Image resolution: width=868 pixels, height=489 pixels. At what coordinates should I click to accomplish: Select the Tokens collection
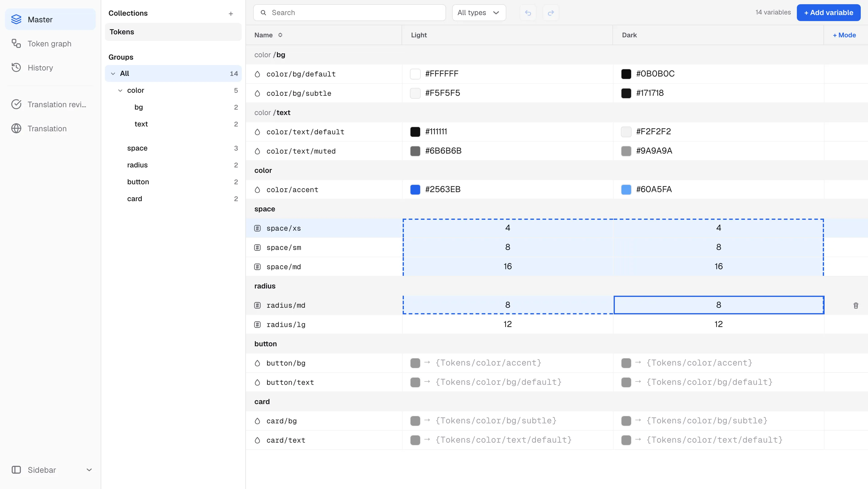point(173,32)
